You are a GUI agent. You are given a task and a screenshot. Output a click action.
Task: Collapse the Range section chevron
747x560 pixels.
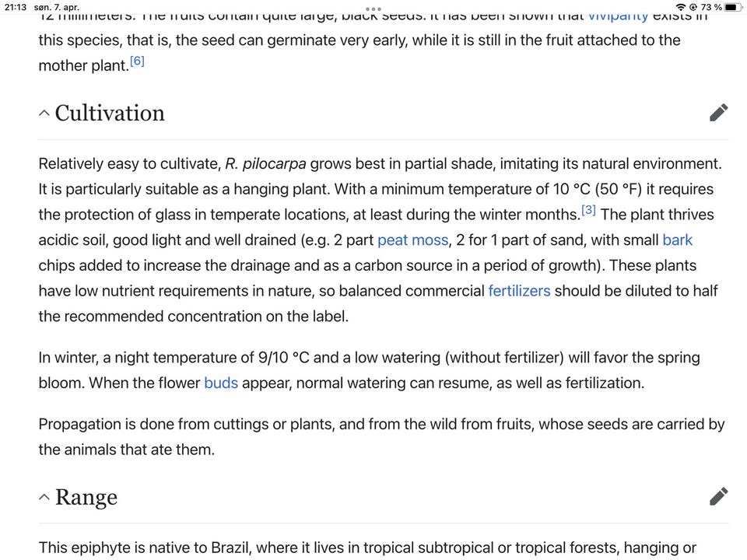tap(44, 497)
